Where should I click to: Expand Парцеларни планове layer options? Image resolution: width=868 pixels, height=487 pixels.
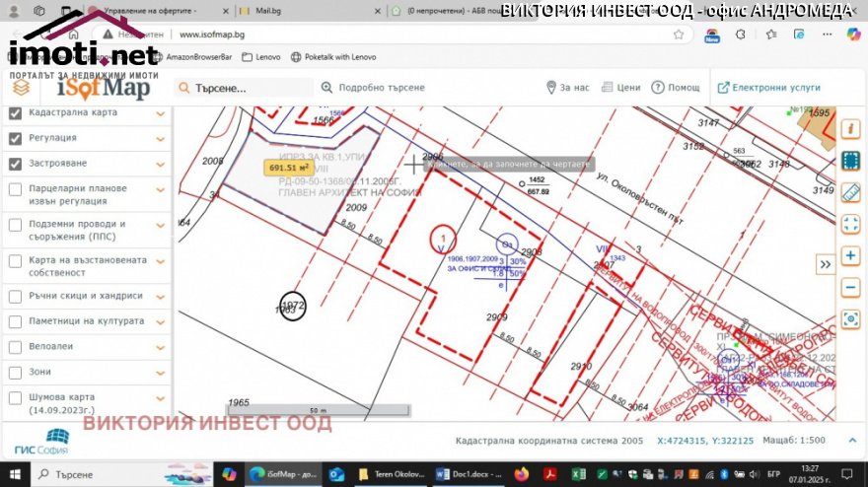161,190
